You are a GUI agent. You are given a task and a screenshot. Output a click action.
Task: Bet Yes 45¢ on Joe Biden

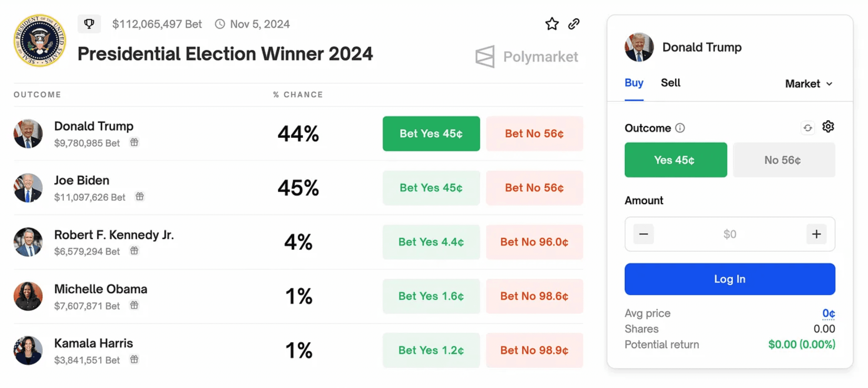point(431,188)
